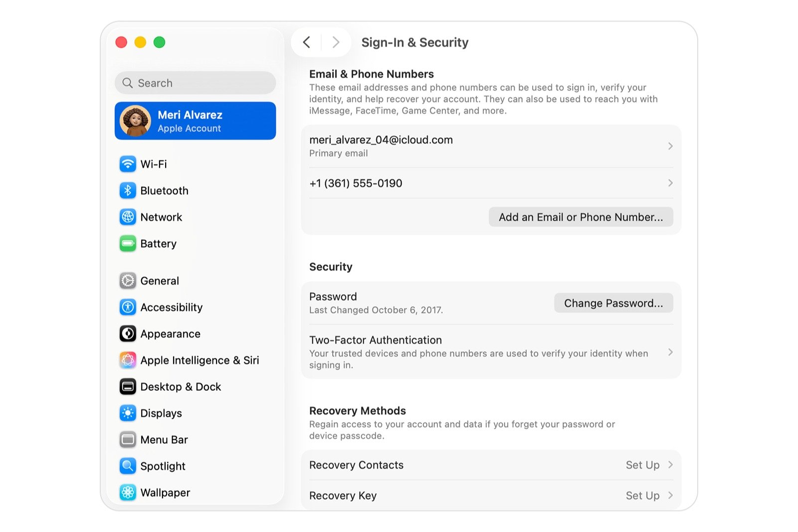Navigate back using the back arrow
798x532 pixels.
click(307, 42)
